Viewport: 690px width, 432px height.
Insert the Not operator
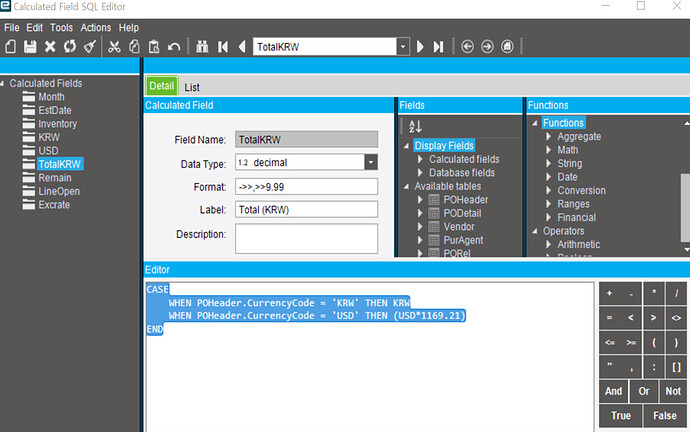[x=673, y=391]
